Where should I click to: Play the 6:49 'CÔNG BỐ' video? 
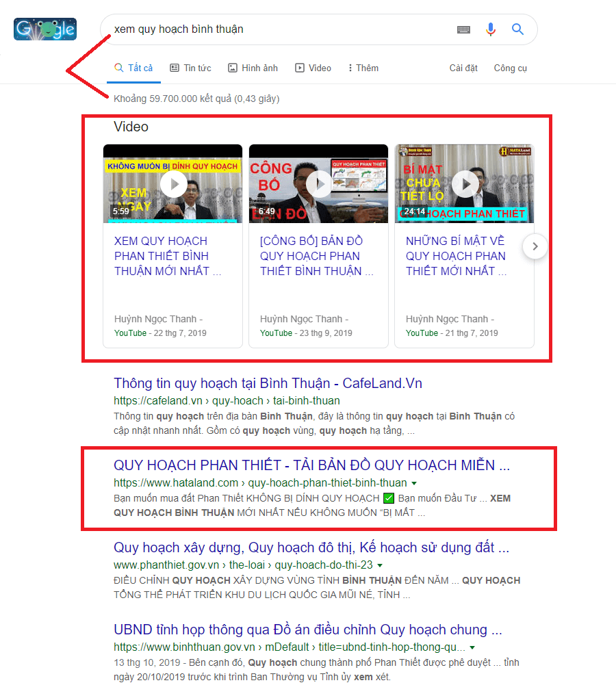(x=319, y=183)
